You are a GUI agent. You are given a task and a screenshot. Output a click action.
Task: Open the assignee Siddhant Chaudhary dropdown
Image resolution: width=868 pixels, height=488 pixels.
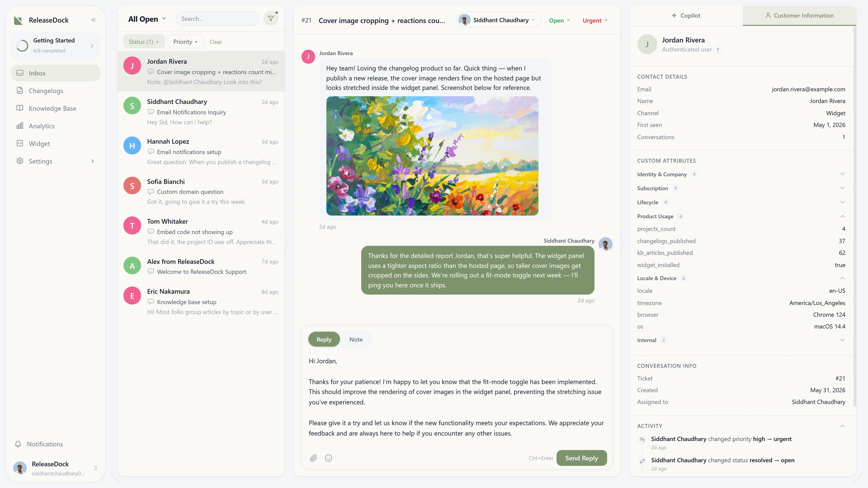pos(498,20)
